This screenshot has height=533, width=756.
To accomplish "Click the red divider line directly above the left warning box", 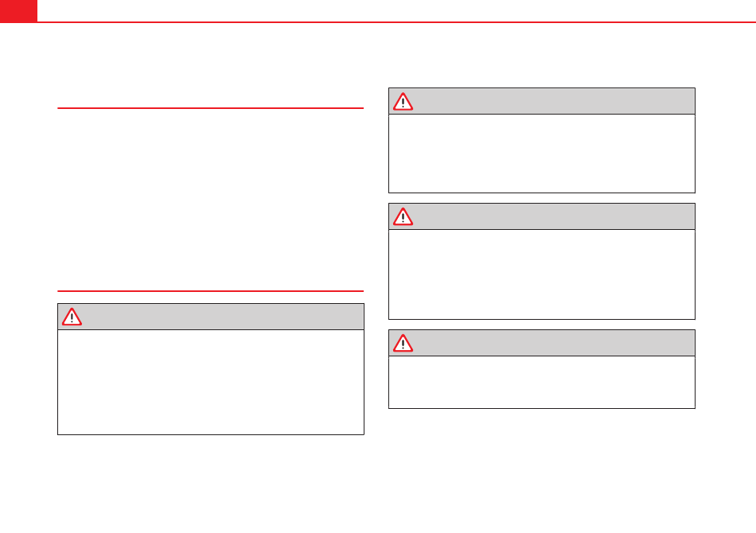I will (211, 291).
